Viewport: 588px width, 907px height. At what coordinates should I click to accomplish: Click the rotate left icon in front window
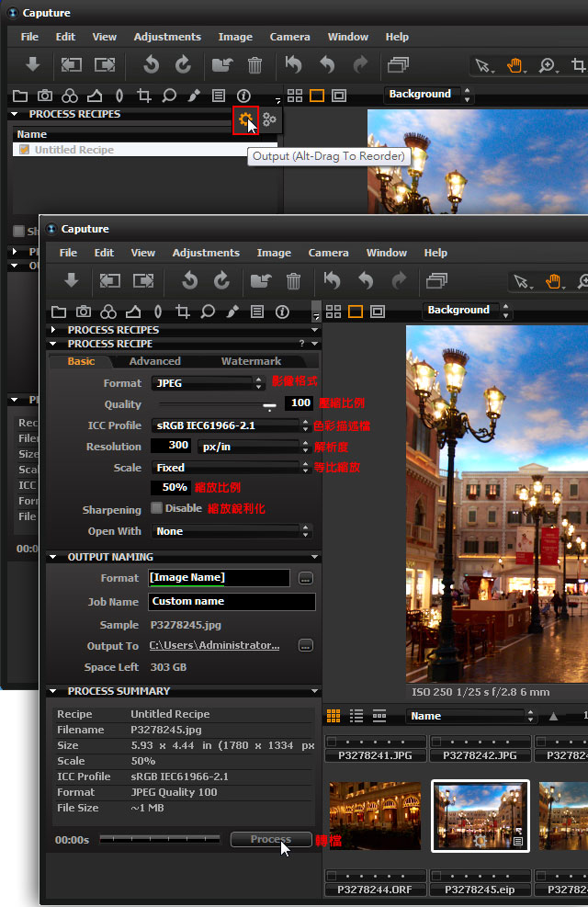(189, 281)
